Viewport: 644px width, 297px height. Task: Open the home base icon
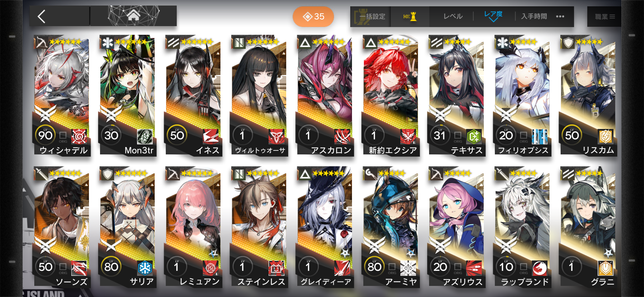pyautogui.click(x=134, y=16)
